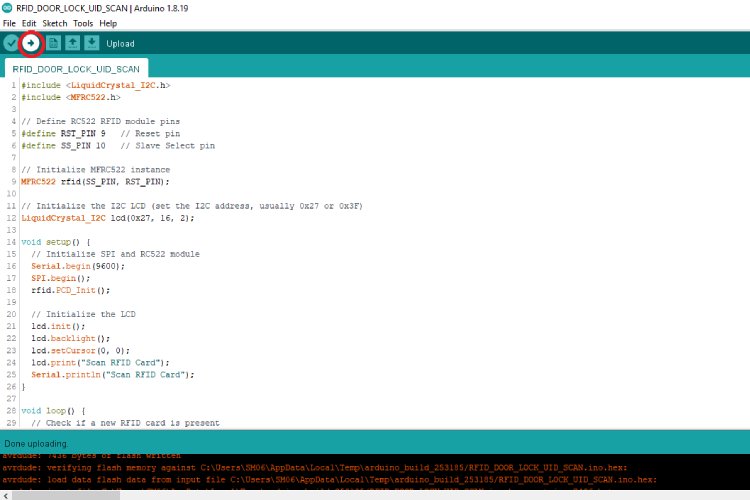Click the line '#include <LiquidCrystal_I2C.h>'
The image size is (750, 500).
click(96, 85)
